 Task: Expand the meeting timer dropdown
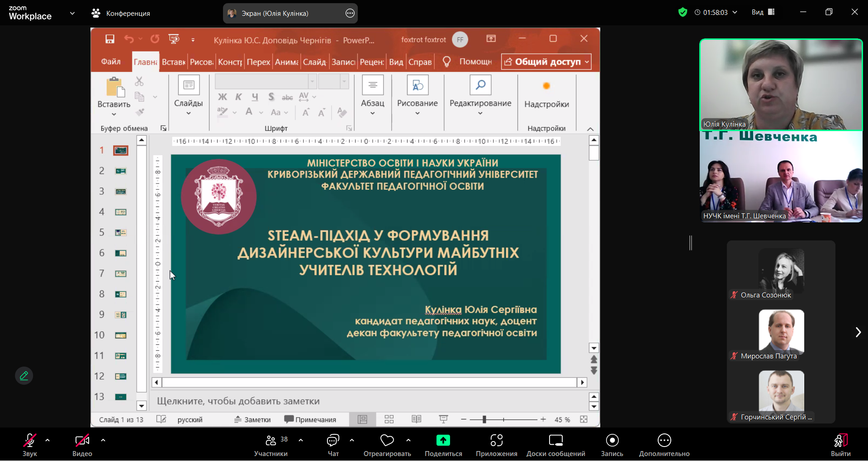tap(735, 13)
